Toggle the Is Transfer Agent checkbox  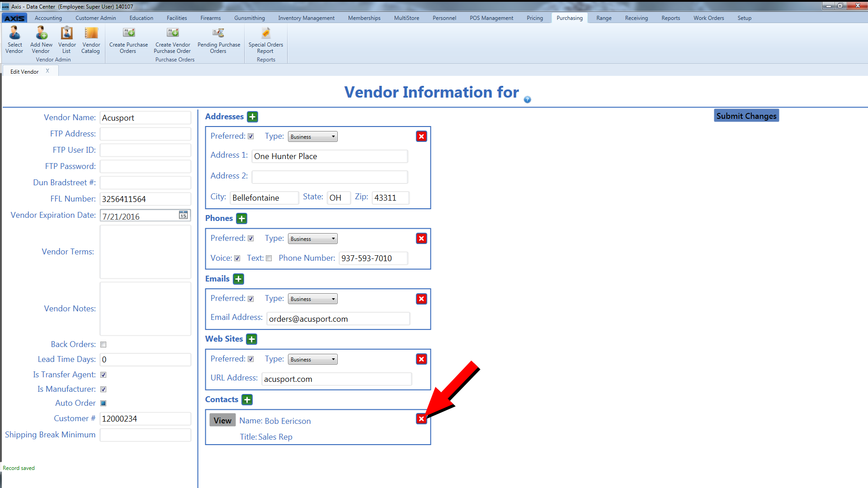point(103,375)
